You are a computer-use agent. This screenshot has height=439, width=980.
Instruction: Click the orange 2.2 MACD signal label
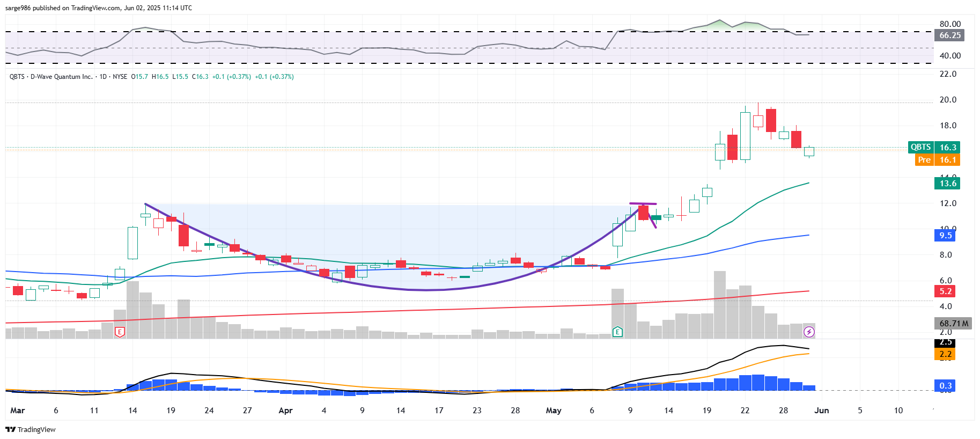click(945, 354)
